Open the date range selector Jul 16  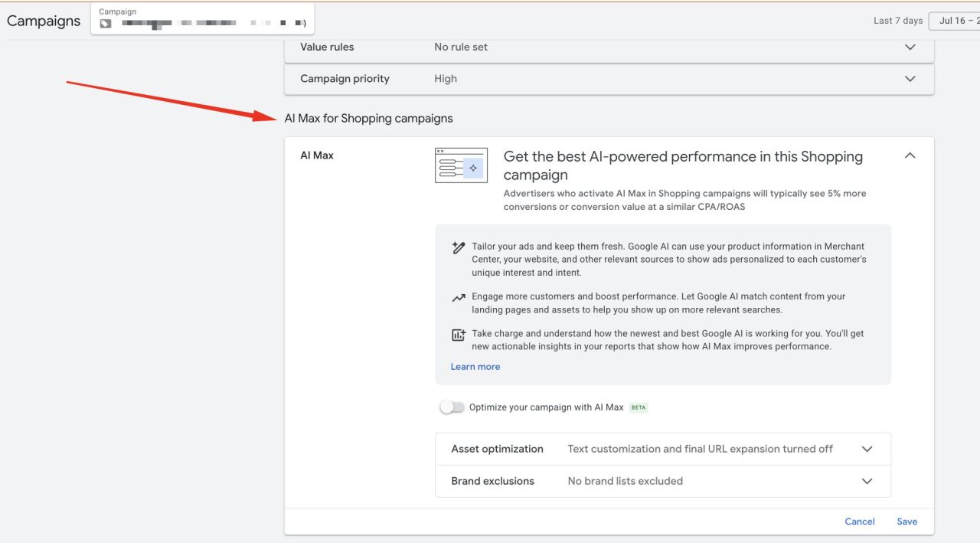954,21
